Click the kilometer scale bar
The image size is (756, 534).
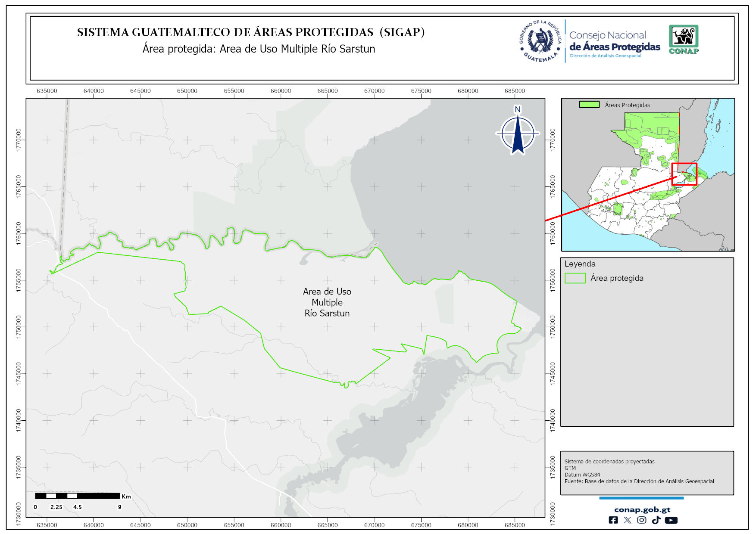click(x=78, y=496)
